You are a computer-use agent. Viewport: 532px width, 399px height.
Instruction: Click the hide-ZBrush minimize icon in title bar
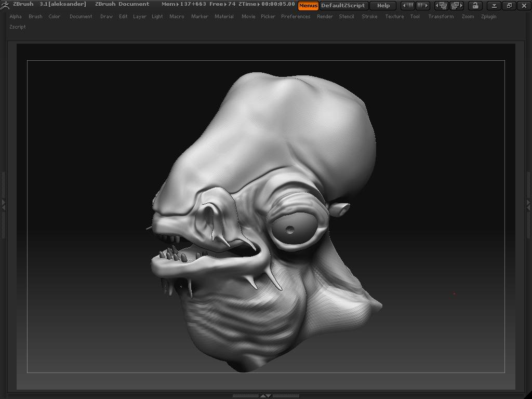click(x=494, y=6)
